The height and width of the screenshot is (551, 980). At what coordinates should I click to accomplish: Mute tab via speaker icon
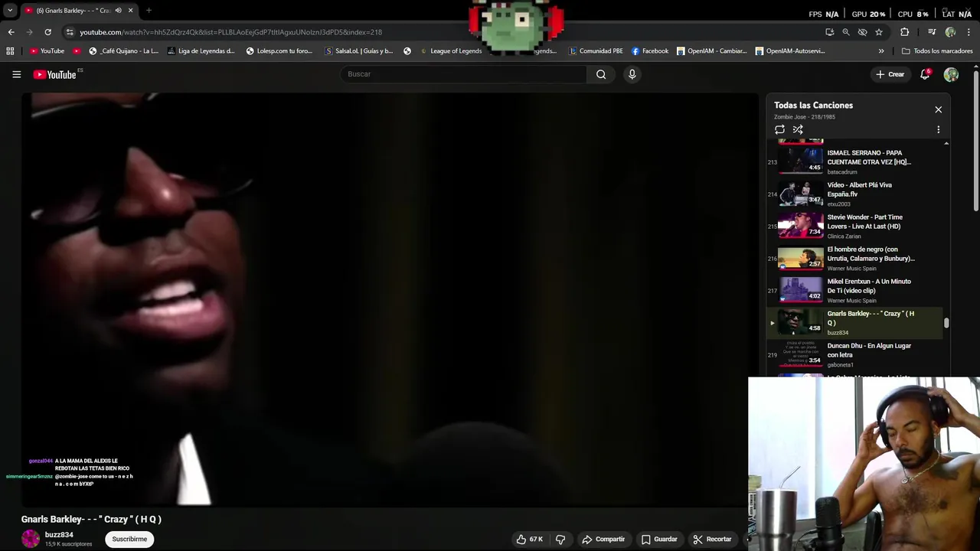click(x=118, y=11)
